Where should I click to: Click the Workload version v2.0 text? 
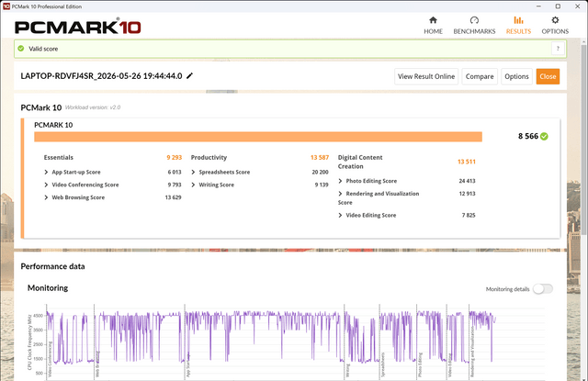click(93, 107)
